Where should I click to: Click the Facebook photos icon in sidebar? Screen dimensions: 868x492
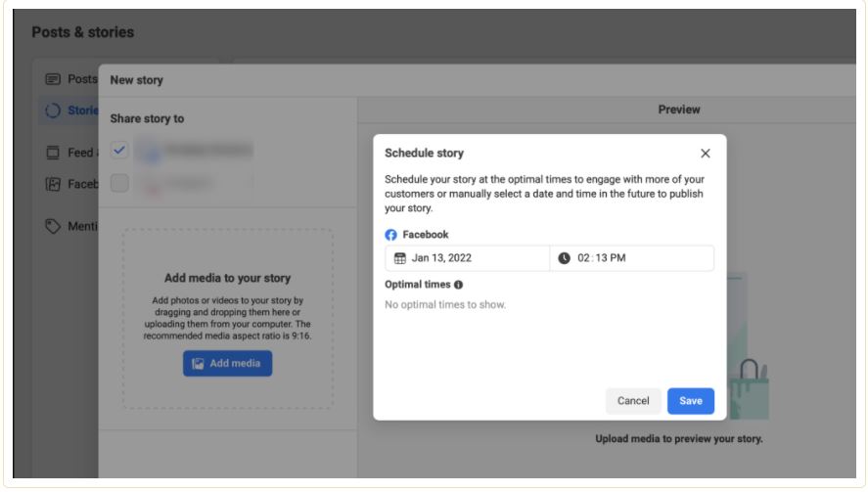(x=53, y=184)
